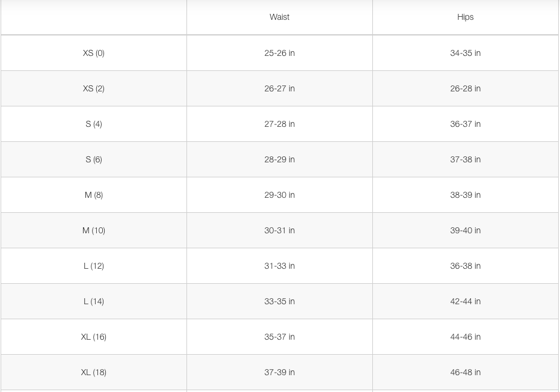Image resolution: width=560 pixels, height=392 pixels.
Task: Select the XS (0) size label
Action: [x=94, y=53]
